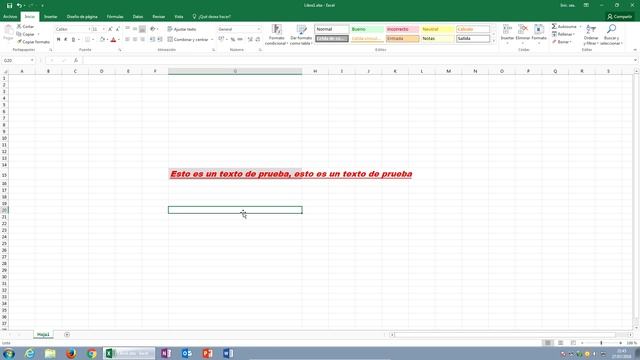
Task: Apply the Bueno cell style
Action: 367,29
